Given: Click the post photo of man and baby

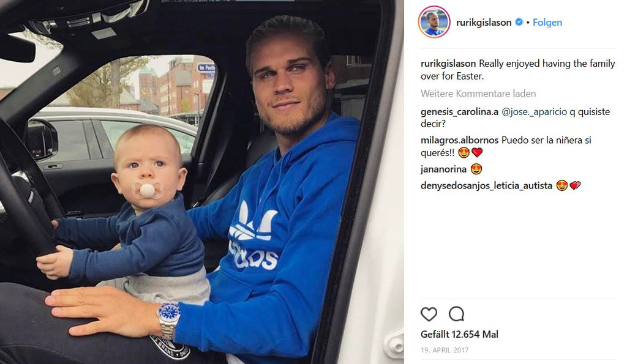Looking at the screenshot, I should 202,182.
